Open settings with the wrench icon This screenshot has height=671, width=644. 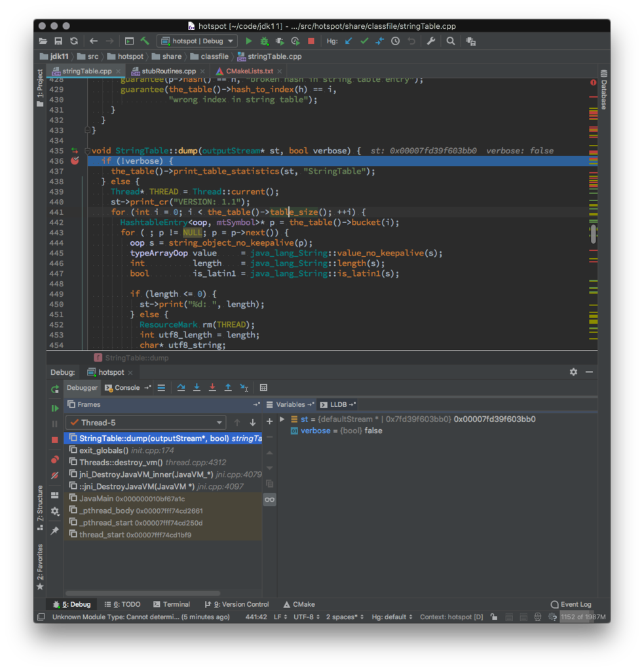pos(431,41)
